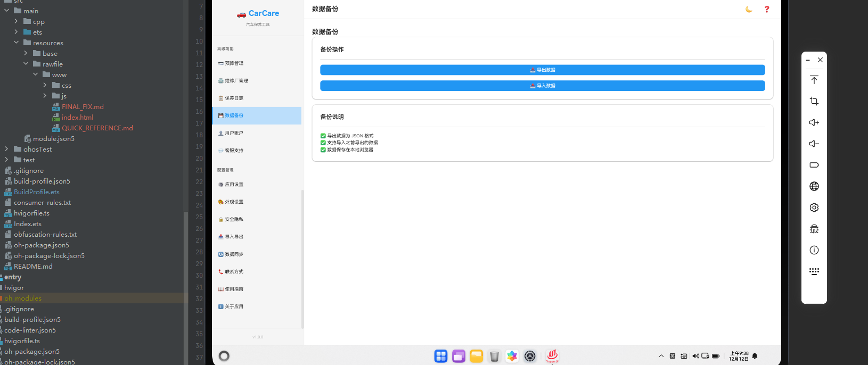This screenshot has height=365, width=868.
Task: Open 关于应用 info item
Action: pos(257,306)
